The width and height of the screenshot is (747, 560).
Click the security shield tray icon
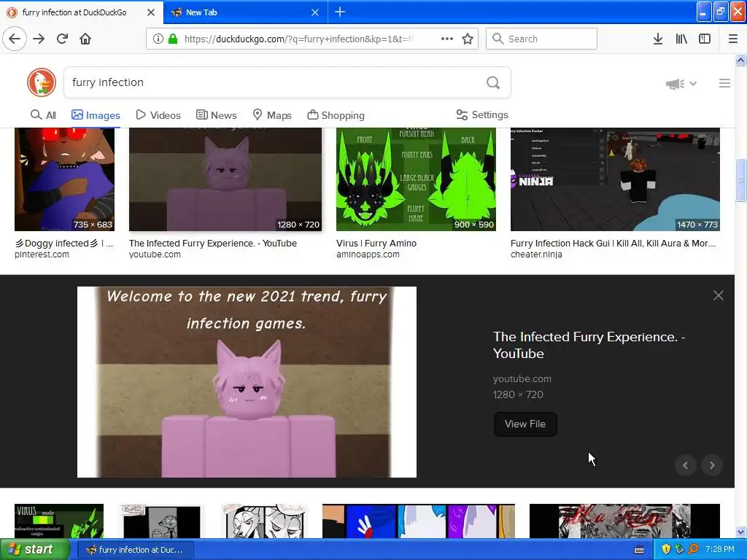point(666,550)
